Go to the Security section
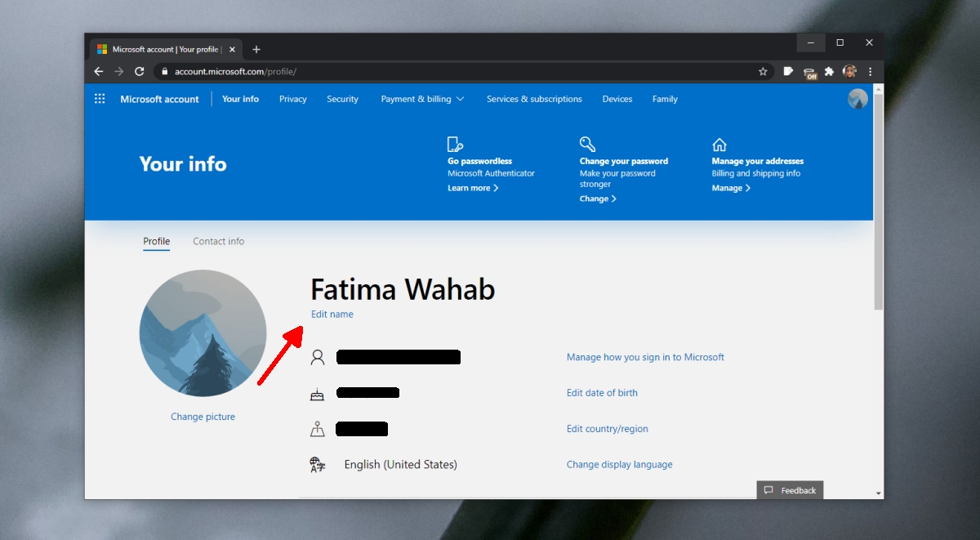 (342, 99)
